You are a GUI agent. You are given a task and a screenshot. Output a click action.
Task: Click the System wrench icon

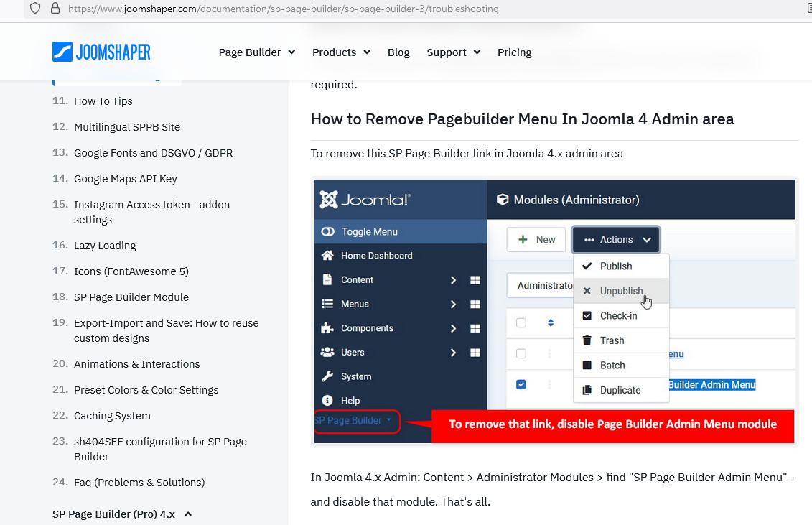pyautogui.click(x=327, y=376)
